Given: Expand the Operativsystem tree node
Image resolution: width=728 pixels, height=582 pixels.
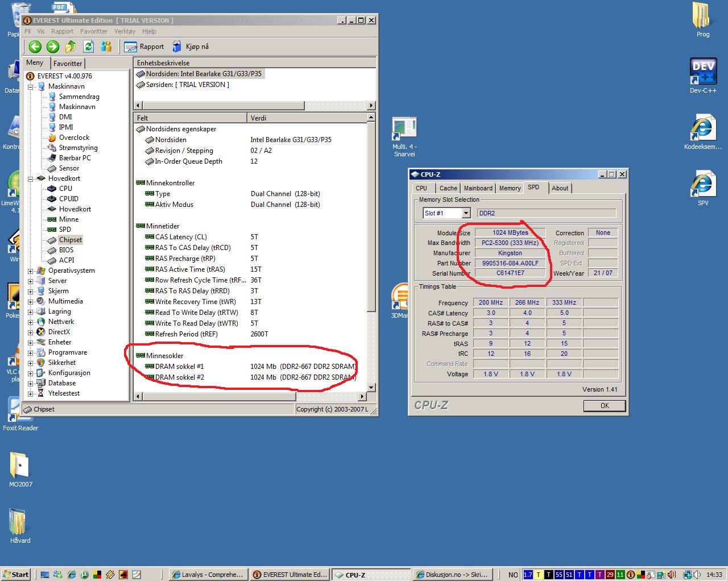Looking at the screenshot, I should pos(31,271).
